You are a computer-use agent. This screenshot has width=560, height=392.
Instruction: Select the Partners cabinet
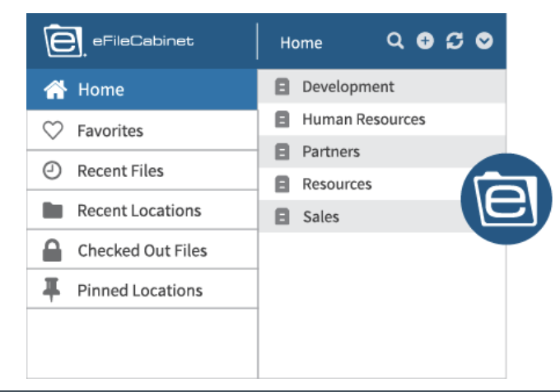point(330,152)
